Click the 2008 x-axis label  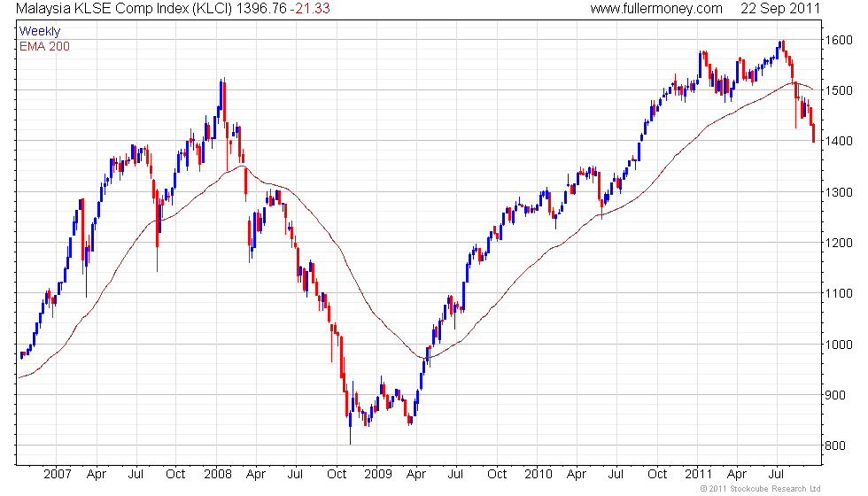[x=218, y=475]
